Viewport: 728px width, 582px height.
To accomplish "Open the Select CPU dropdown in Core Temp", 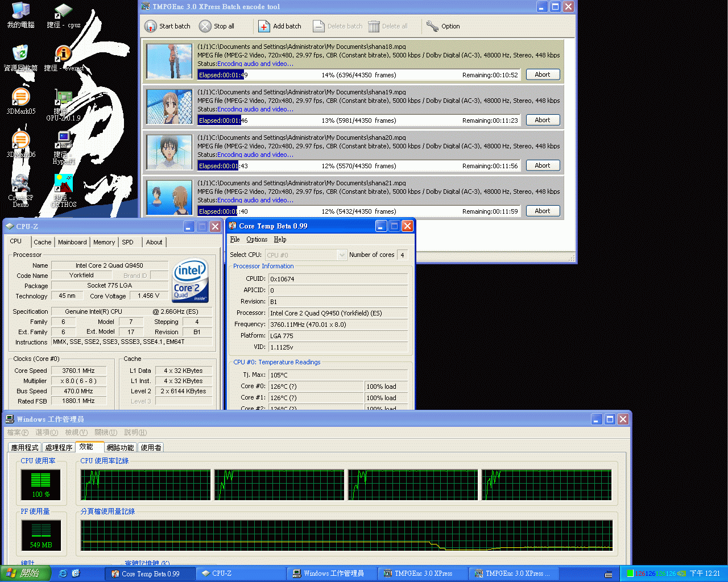I will (306, 255).
